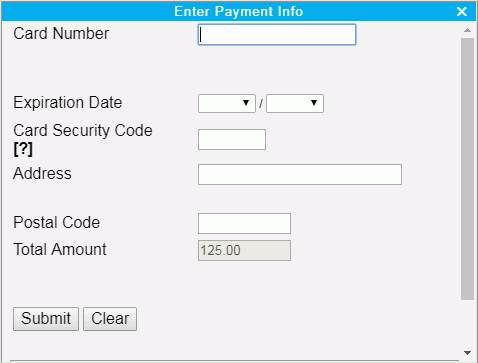Click the Postal Code label

57,222
